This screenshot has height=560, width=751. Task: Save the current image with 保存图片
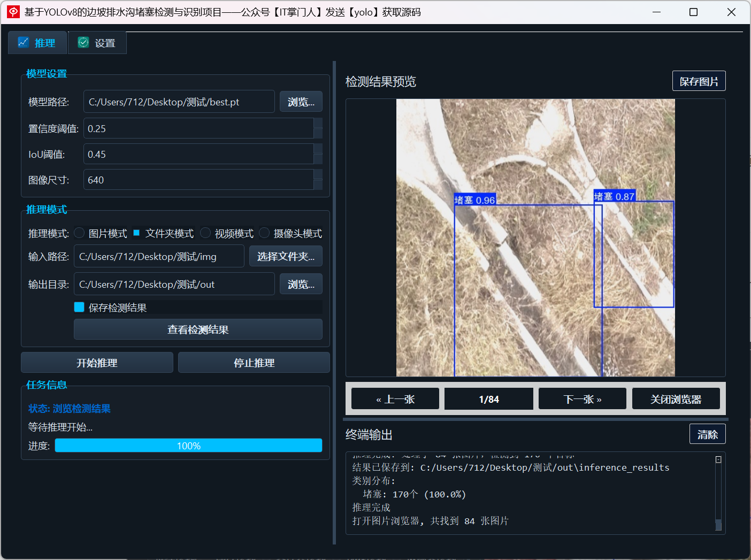[x=699, y=81]
